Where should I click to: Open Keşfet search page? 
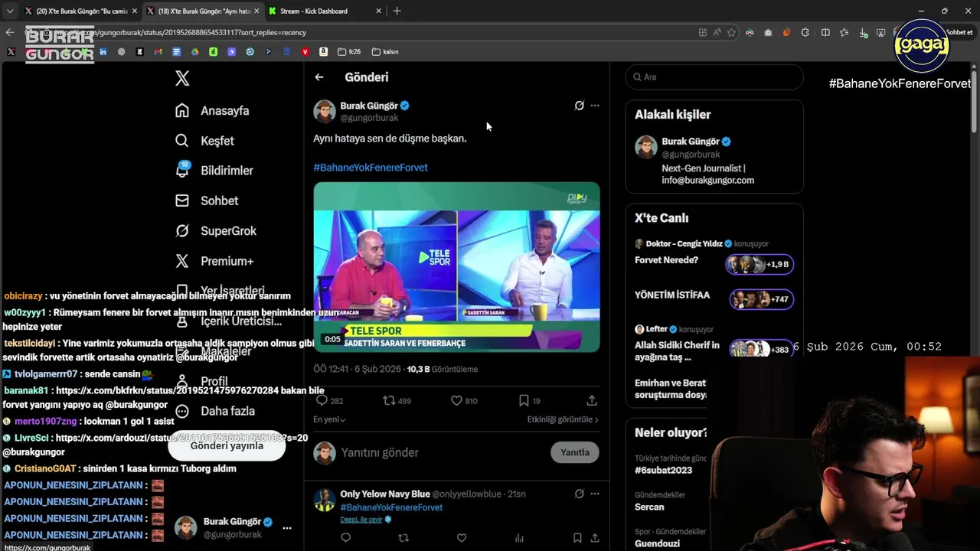[204, 141]
